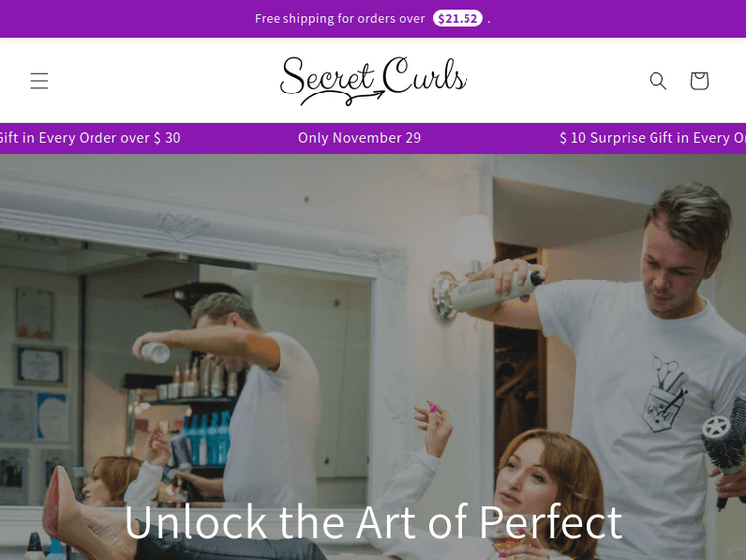Click the blue bottles on the mirrored shelf

coord(207,439)
